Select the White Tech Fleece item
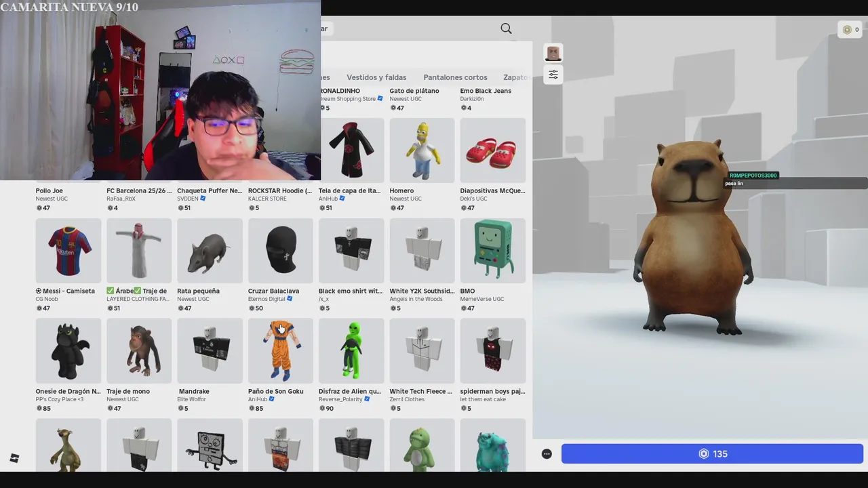This screenshot has height=488, width=868. [x=422, y=351]
